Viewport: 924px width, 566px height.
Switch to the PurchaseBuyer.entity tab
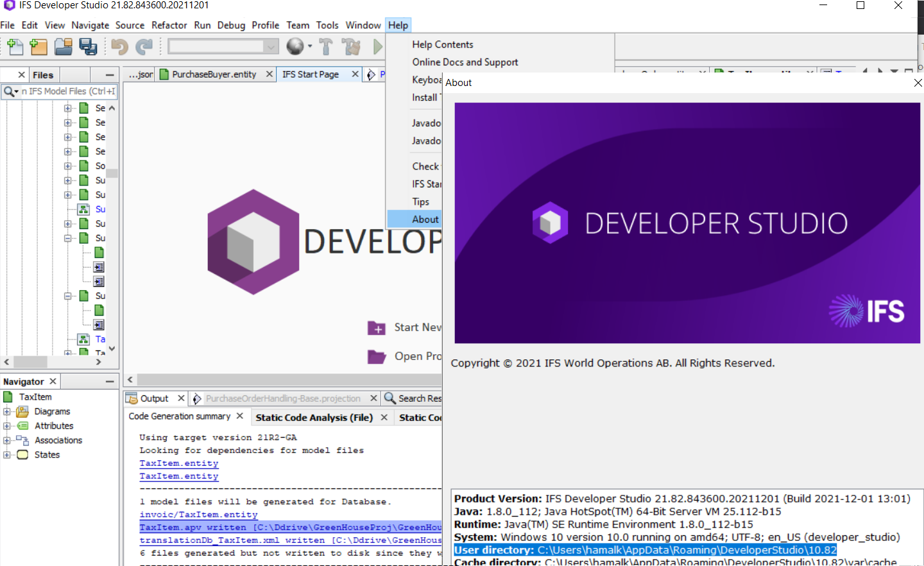click(214, 74)
